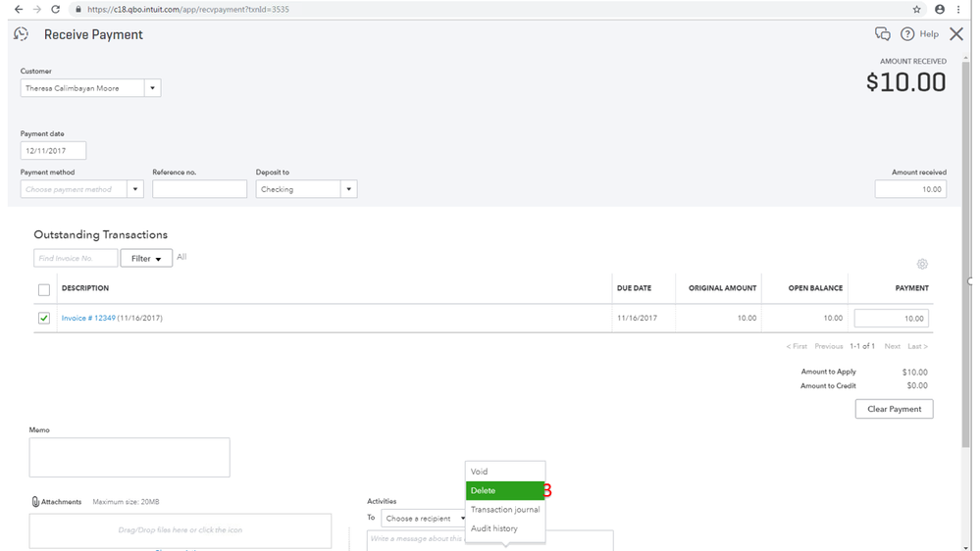Select Delete from the popup menu

click(x=505, y=490)
